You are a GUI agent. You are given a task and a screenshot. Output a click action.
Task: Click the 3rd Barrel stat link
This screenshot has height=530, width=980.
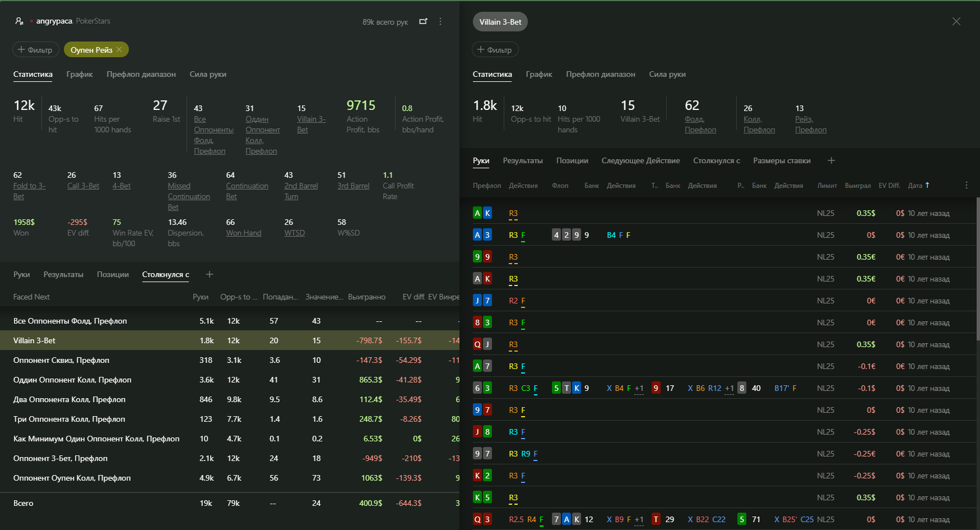353,186
